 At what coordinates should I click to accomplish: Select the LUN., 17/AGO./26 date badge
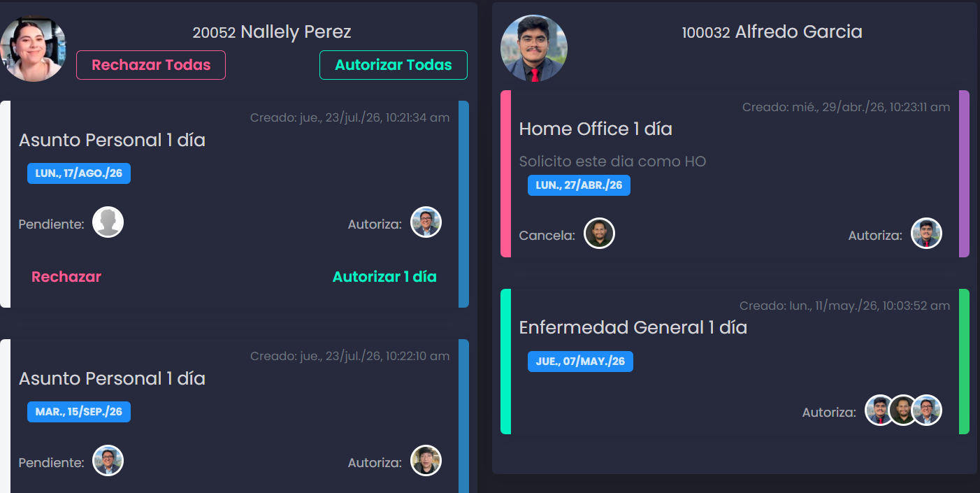79,173
